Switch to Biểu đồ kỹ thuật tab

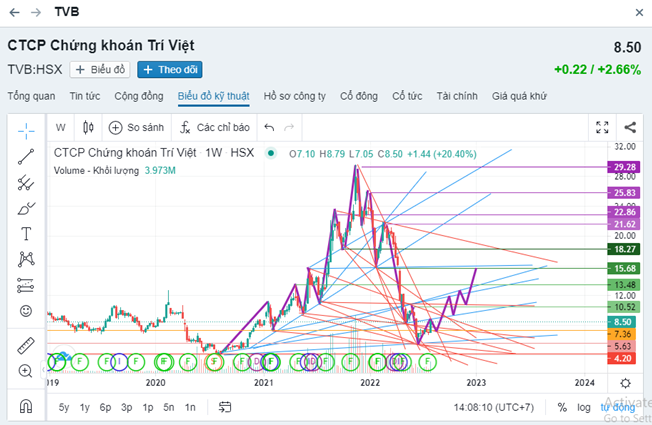pyautogui.click(x=214, y=96)
